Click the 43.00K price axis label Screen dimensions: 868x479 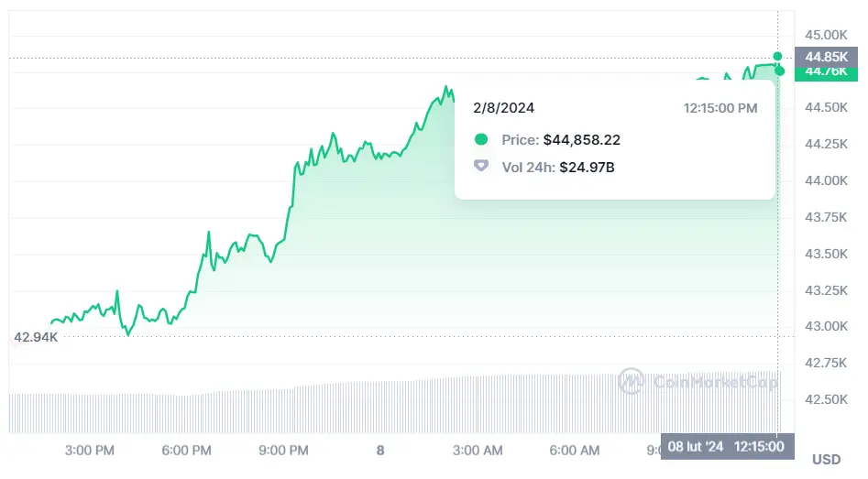pyautogui.click(x=826, y=326)
